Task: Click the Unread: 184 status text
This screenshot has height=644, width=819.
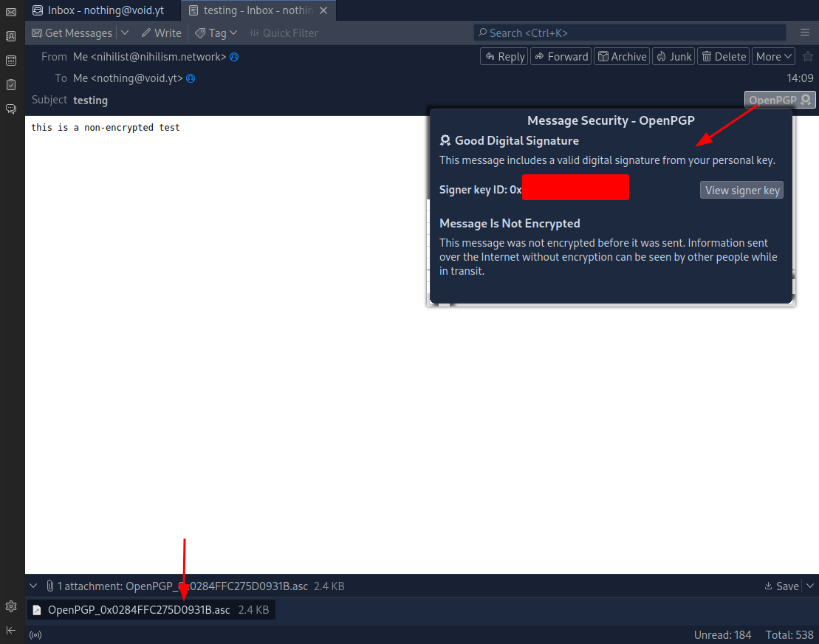Action: click(x=722, y=635)
